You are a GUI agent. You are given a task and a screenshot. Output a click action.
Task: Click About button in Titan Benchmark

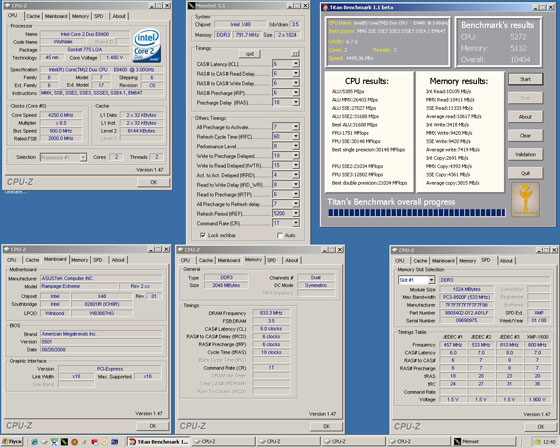tap(525, 117)
